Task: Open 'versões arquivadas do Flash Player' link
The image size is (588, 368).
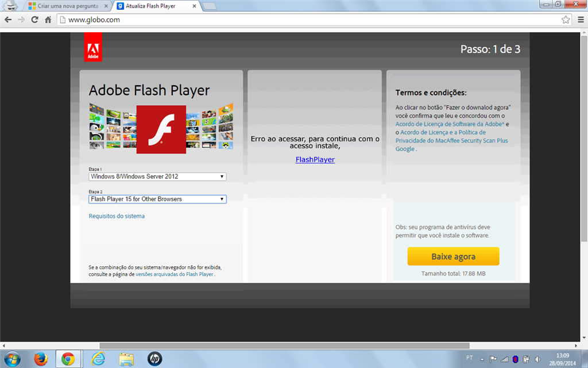Action: tap(175, 274)
